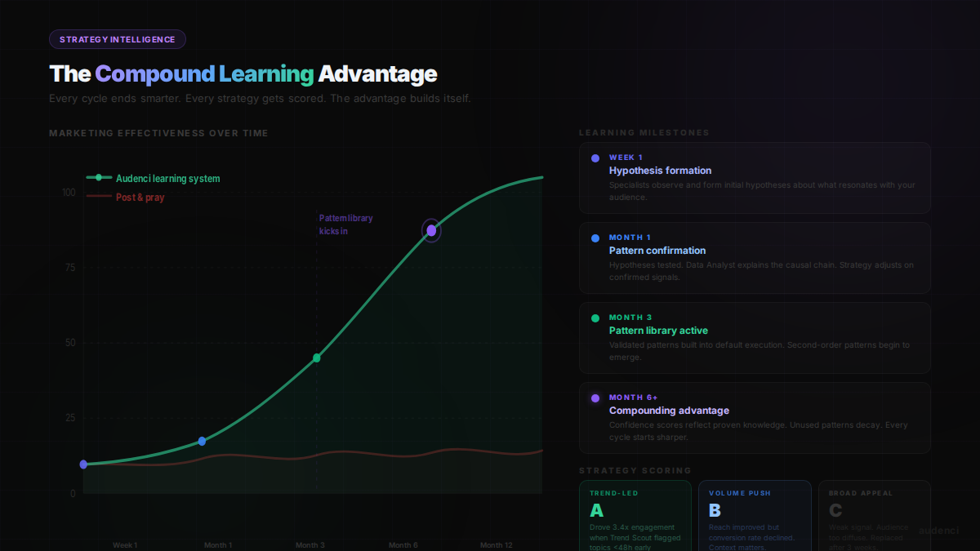
Task: Select the grade B letter in Volume Push card
Action: (x=715, y=511)
